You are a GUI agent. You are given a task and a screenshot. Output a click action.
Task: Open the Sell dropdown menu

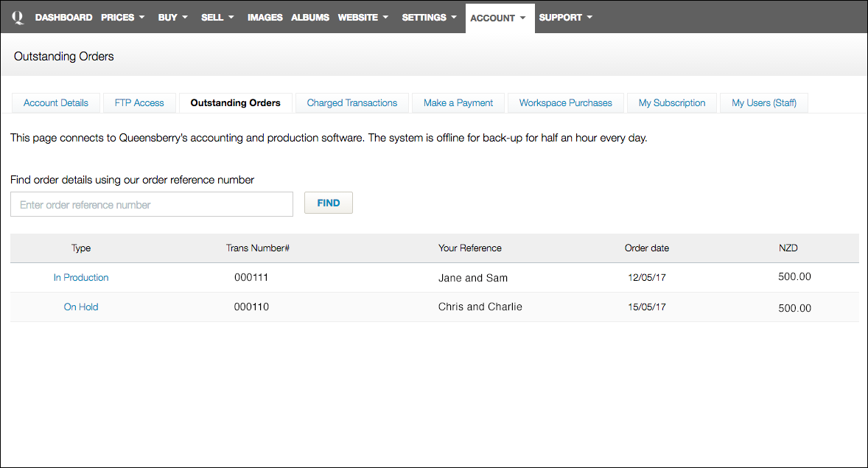(217, 18)
